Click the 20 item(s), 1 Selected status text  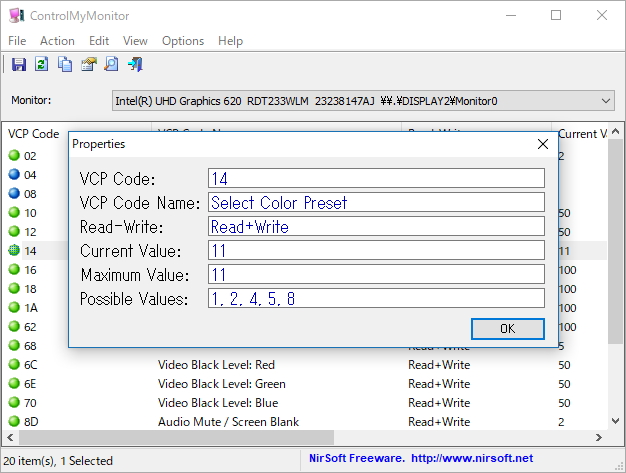pos(58,461)
